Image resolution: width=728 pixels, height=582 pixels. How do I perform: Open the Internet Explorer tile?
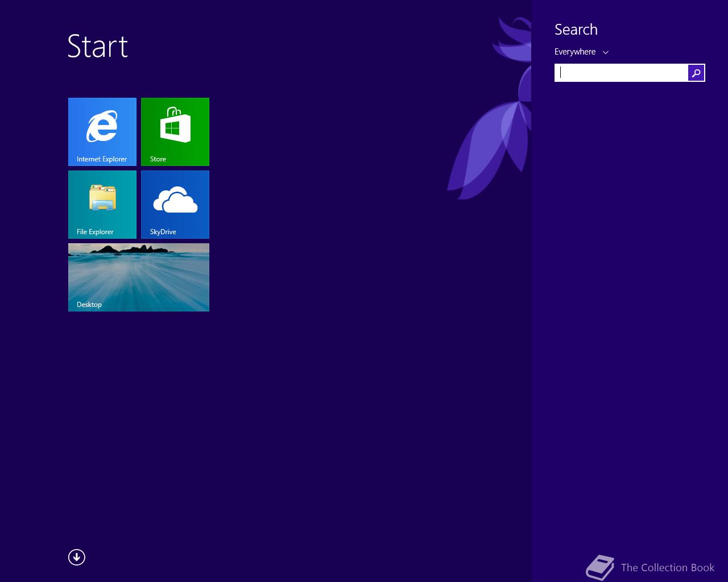[102, 132]
